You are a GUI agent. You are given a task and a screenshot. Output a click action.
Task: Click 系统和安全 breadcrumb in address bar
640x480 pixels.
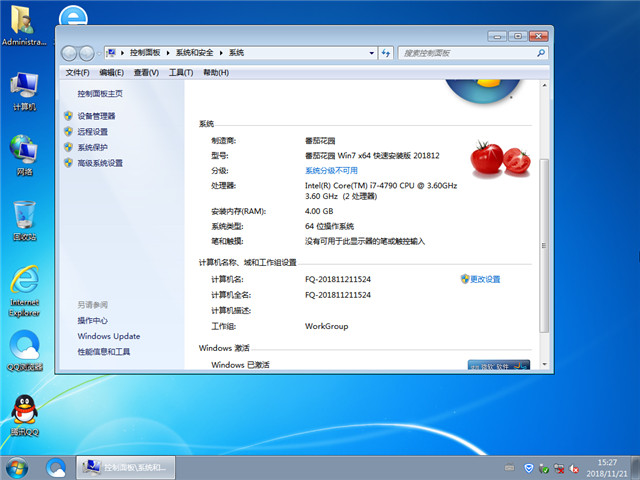point(194,53)
